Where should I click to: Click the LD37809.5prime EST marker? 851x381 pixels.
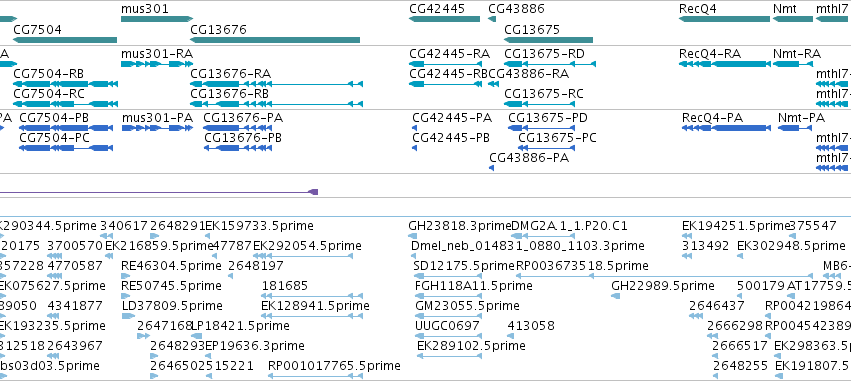[128, 316]
